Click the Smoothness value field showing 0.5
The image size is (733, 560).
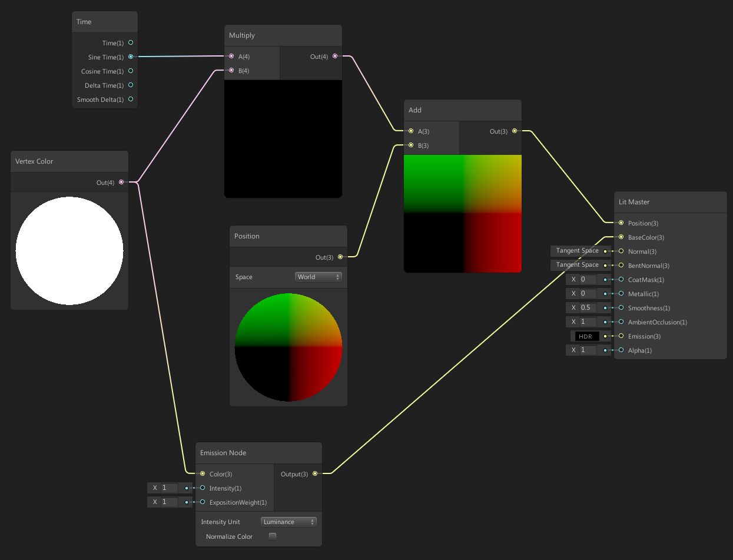coord(583,307)
